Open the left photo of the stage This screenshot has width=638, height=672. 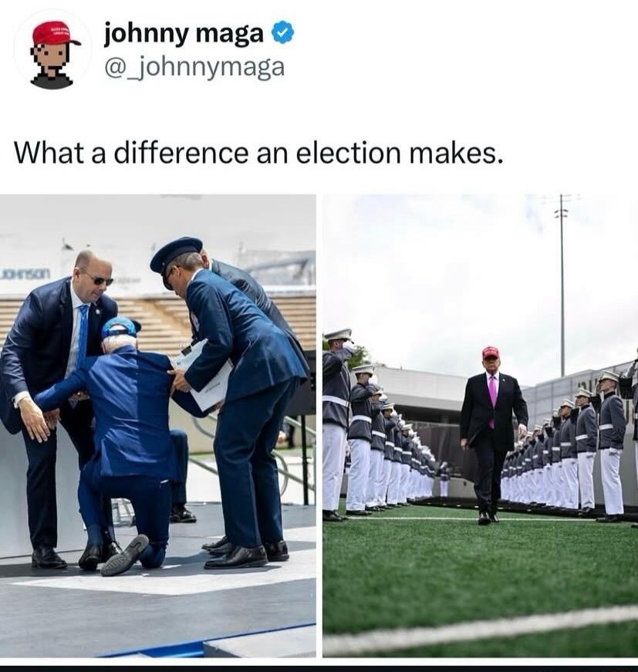click(158, 426)
